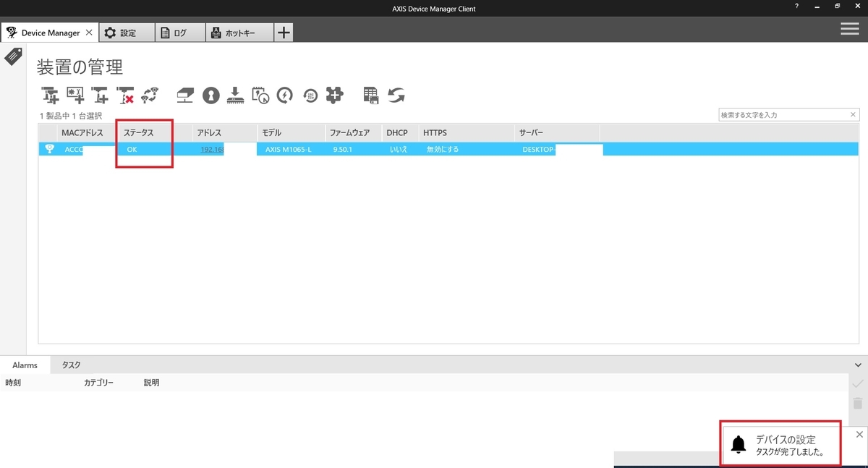The width and height of the screenshot is (868, 468).
Task: Click the restart device lightning icon
Action: [x=285, y=95]
